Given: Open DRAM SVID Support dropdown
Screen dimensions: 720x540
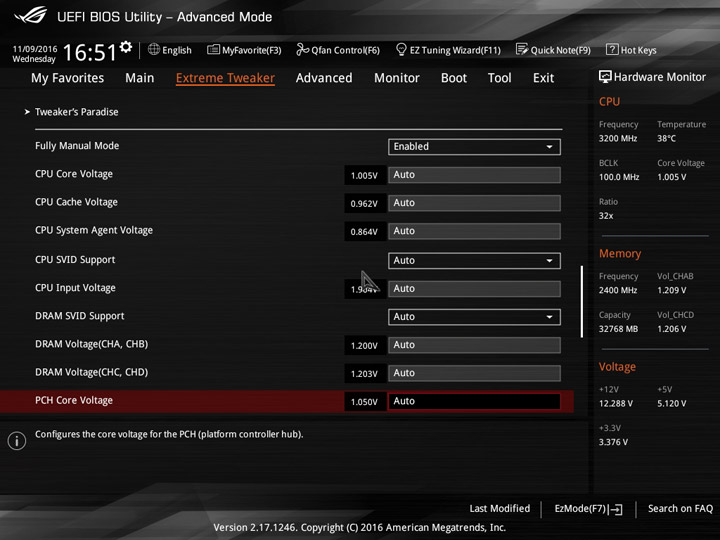Looking at the screenshot, I should pos(474,317).
